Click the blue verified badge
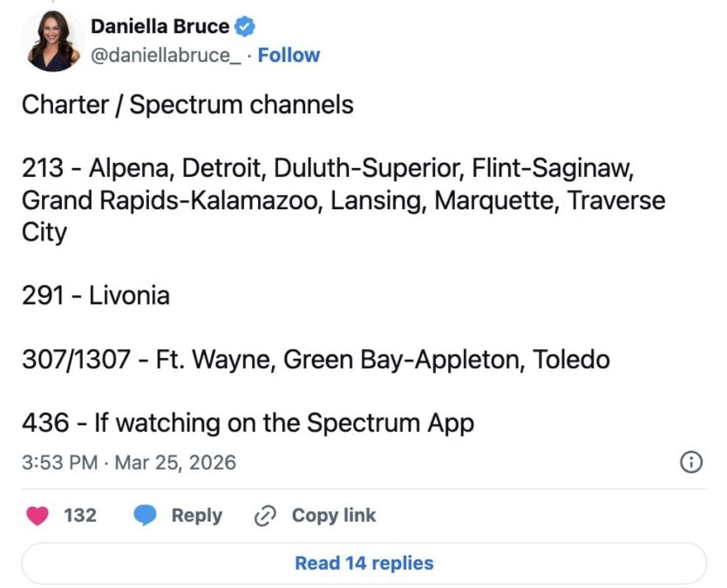Viewport: 727px width, 588px height. click(245, 26)
